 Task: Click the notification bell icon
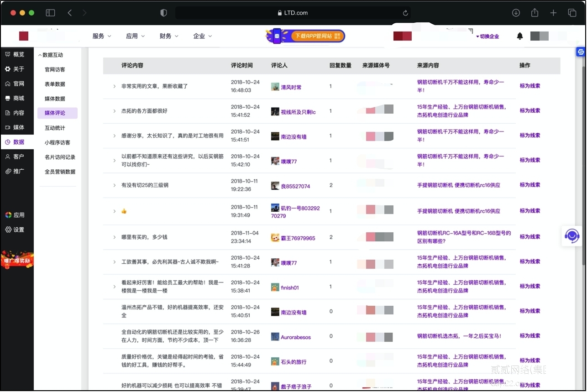point(519,36)
